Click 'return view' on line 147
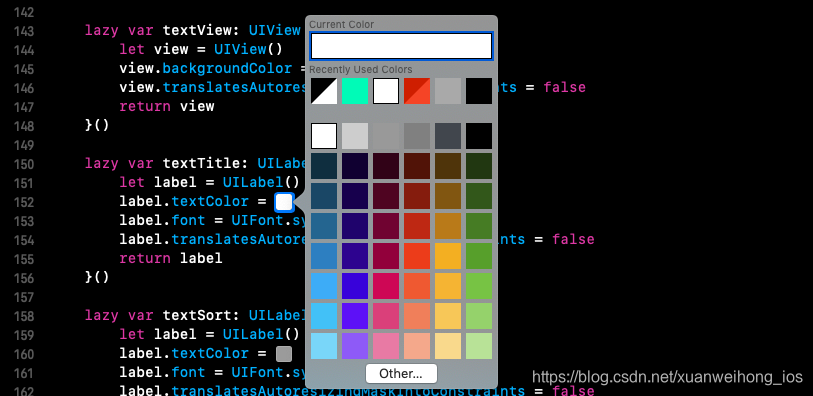Image resolution: width=813 pixels, height=396 pixels. 166,106
